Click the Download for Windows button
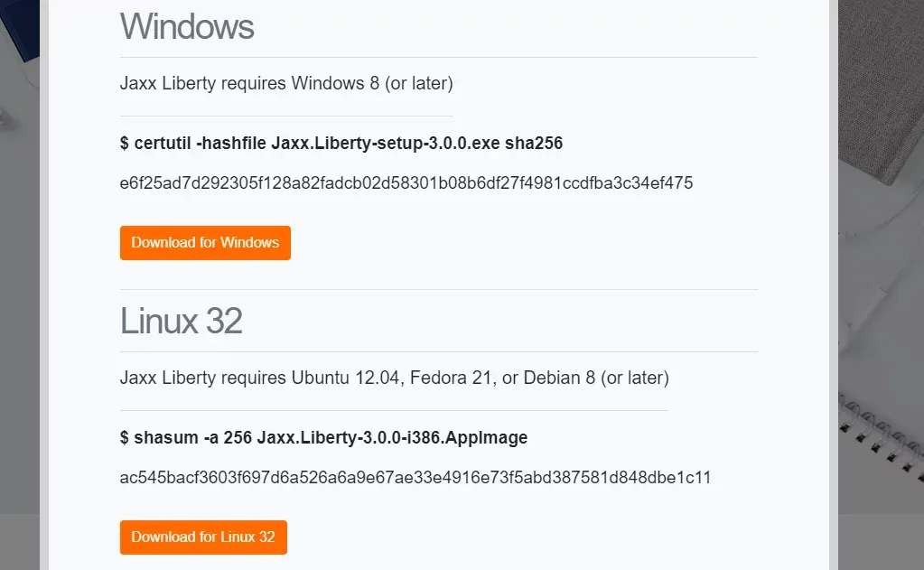The width and height of the screenshot is (924, 570). [x=205, y=242]
